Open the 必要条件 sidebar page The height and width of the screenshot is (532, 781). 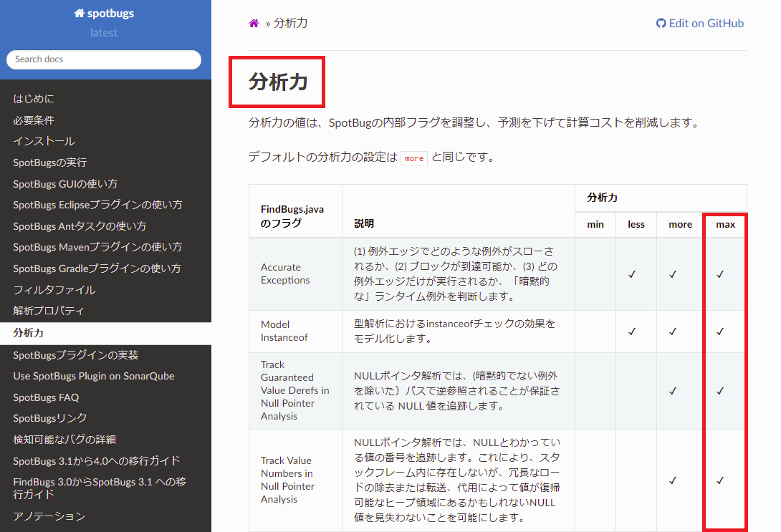[34, 120]
